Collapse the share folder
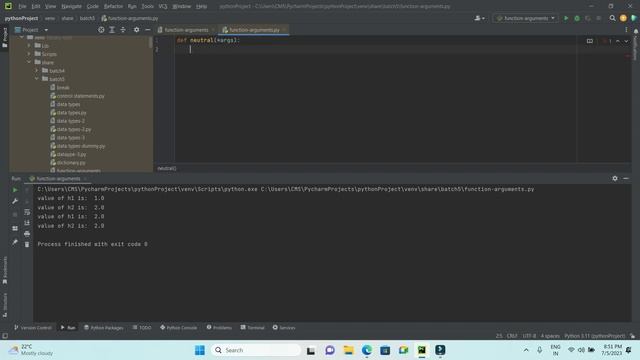 [29, 62]
